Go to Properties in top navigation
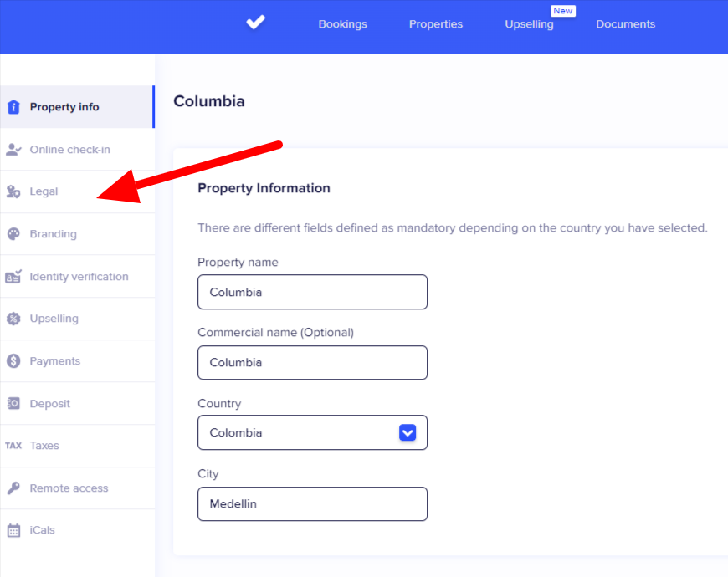 435,24
